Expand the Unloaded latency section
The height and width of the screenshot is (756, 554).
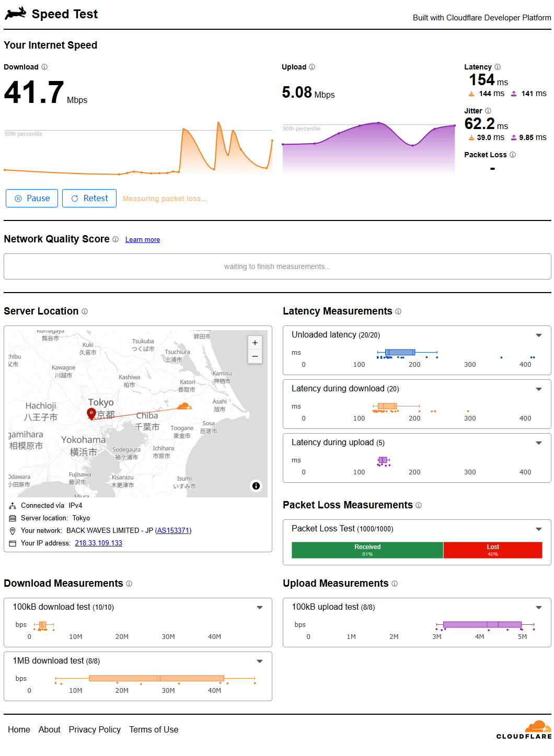(x=539, y=335)
